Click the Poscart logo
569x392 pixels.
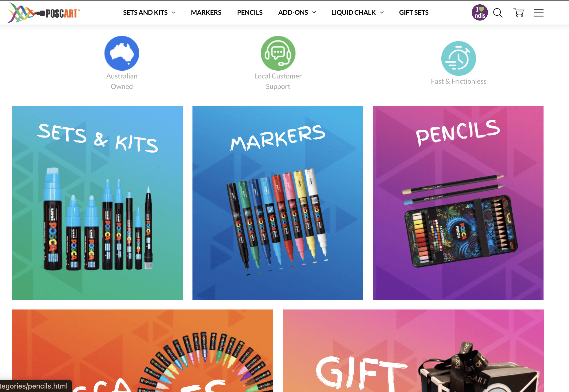[44, 13]
